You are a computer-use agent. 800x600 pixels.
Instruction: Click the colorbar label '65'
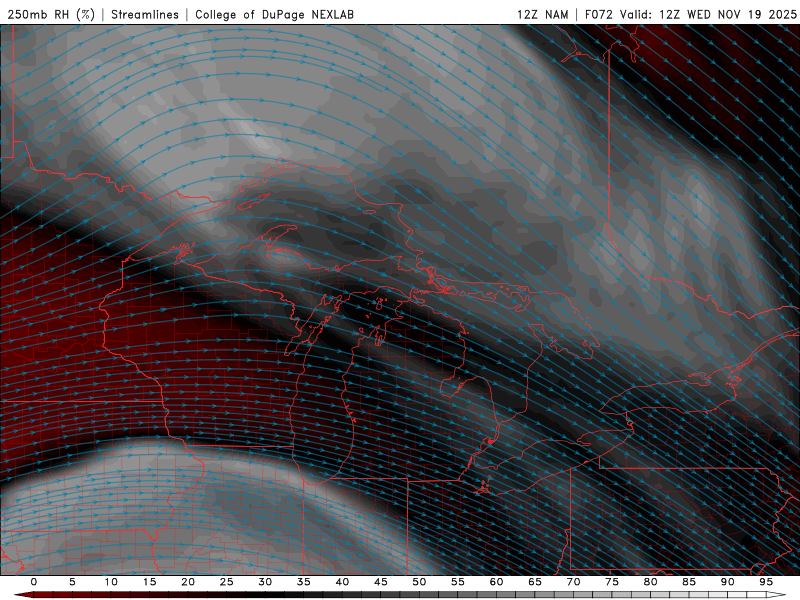click(535, 582)
